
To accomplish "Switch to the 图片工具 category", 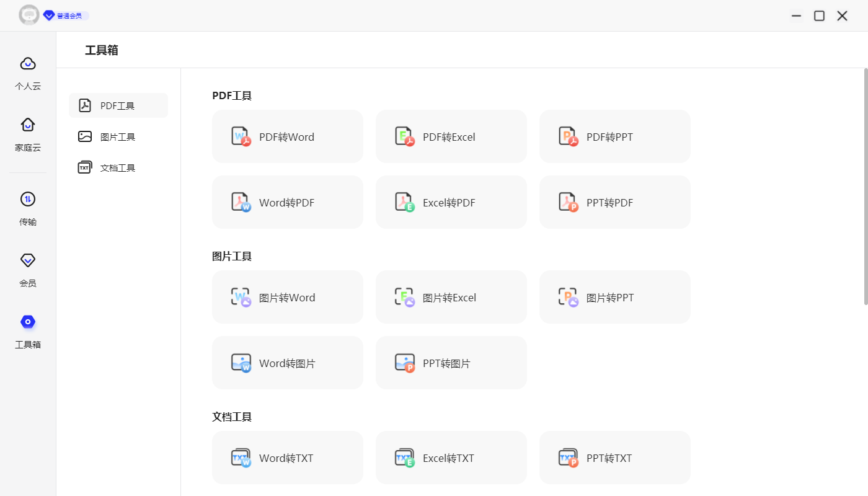I will coord(118,136).
